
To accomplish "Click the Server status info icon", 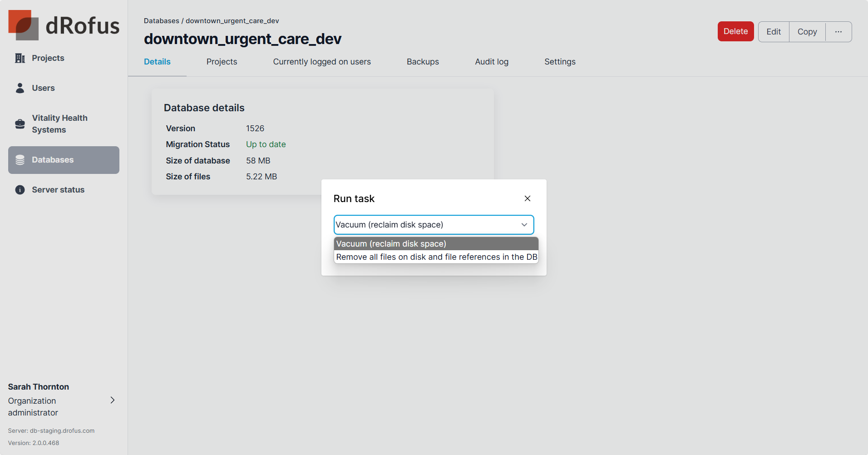I will [20, 190].
